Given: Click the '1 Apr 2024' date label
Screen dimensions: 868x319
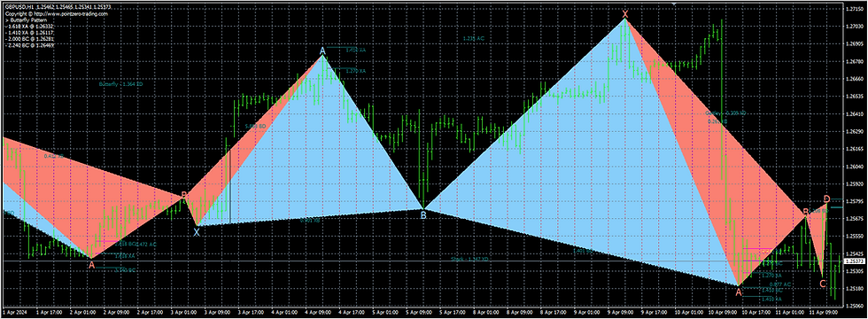Looking at the screenshot, I should 14,312.
